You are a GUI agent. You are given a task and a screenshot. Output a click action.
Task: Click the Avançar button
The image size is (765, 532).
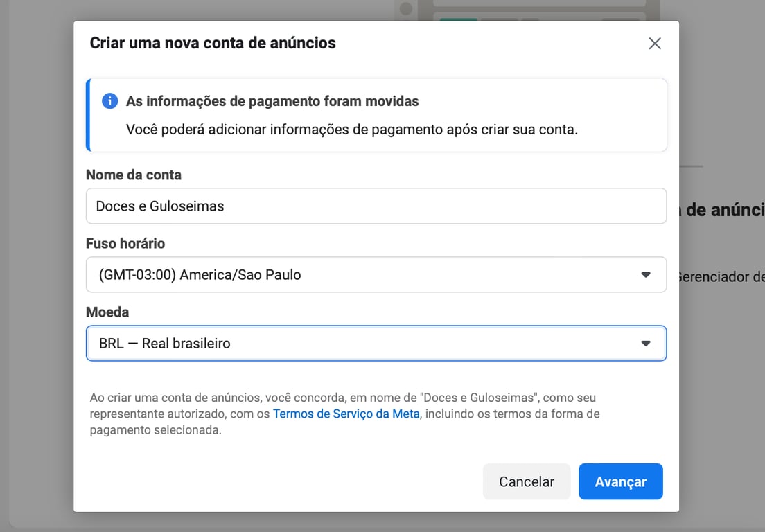pos(620,481)
